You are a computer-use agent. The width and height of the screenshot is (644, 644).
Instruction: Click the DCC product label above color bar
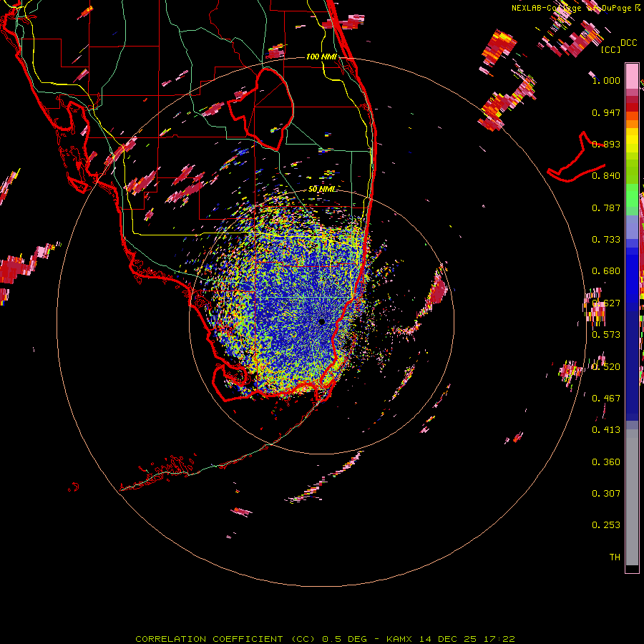[x=628, y=43]
